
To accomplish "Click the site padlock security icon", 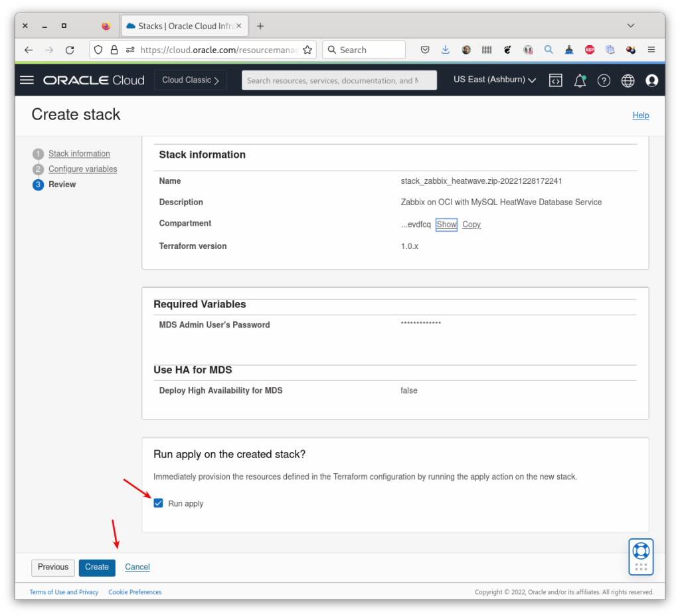I will [114, 50].
